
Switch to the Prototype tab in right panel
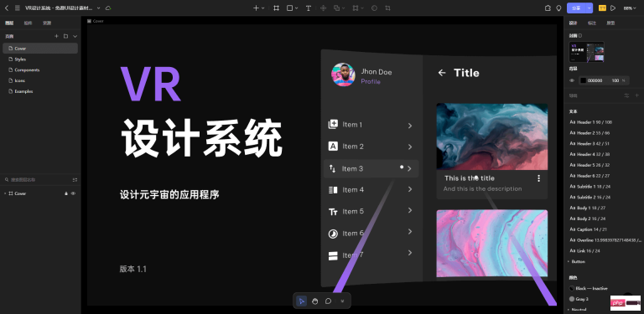click(610, 23)
